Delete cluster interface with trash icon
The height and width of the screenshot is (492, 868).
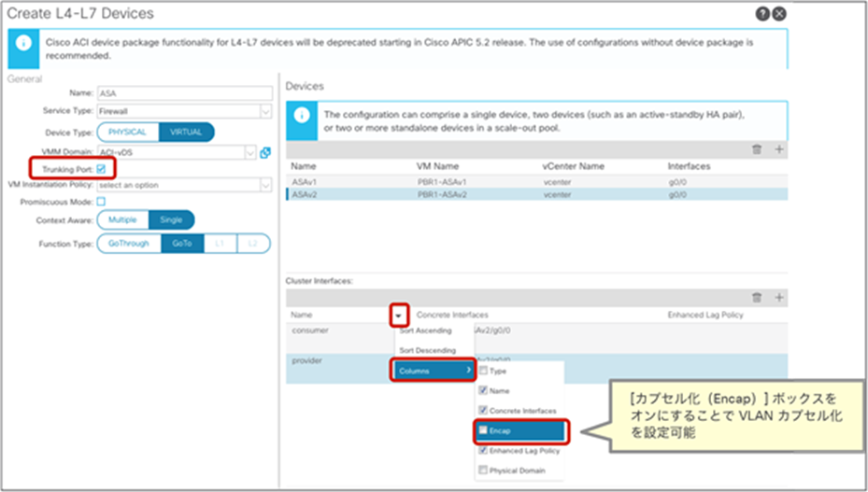[757, 298]
